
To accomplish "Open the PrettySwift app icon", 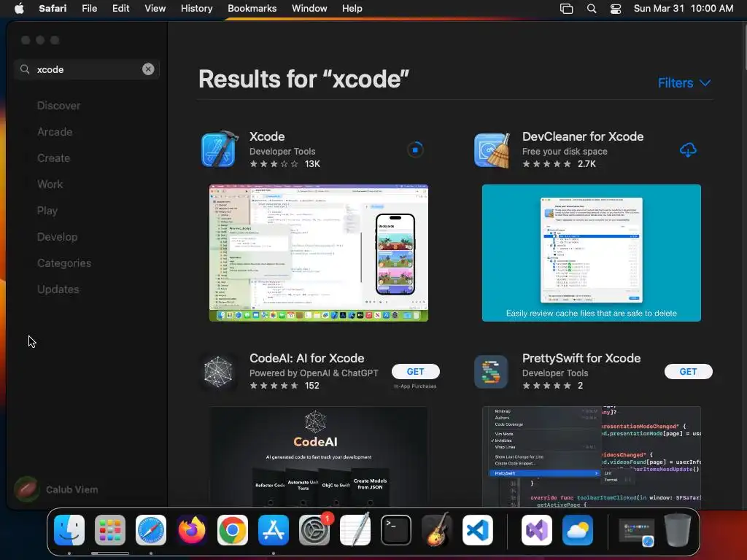I will (x=491, y=371).
